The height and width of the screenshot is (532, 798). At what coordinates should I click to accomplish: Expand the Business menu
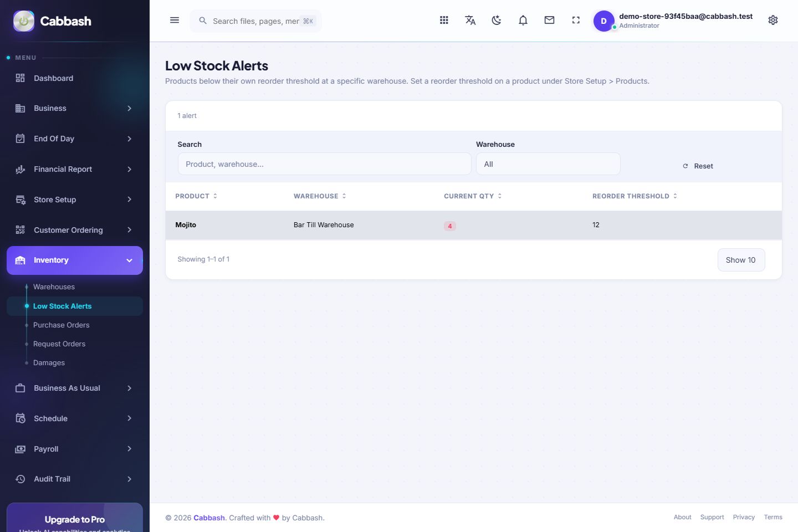click(x=75, y=109)
